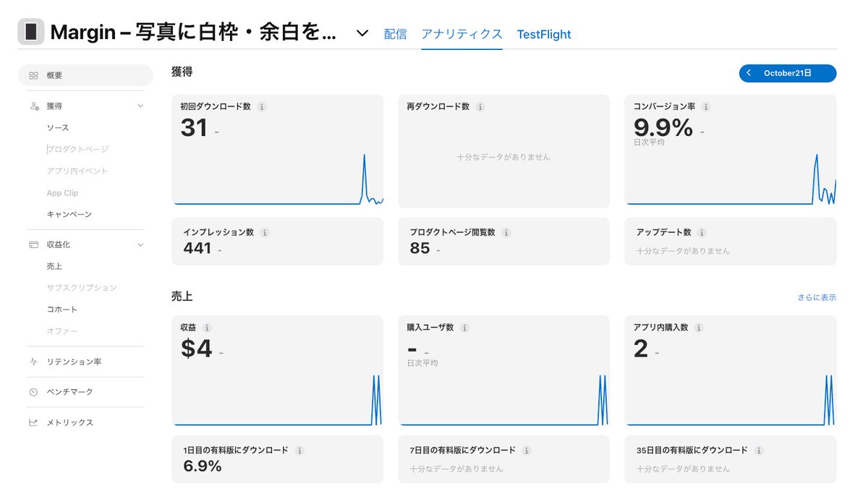Click the プロダクトページ閲覧数 value 85
This screenshot has width=868, height=499.
point(420,249)
